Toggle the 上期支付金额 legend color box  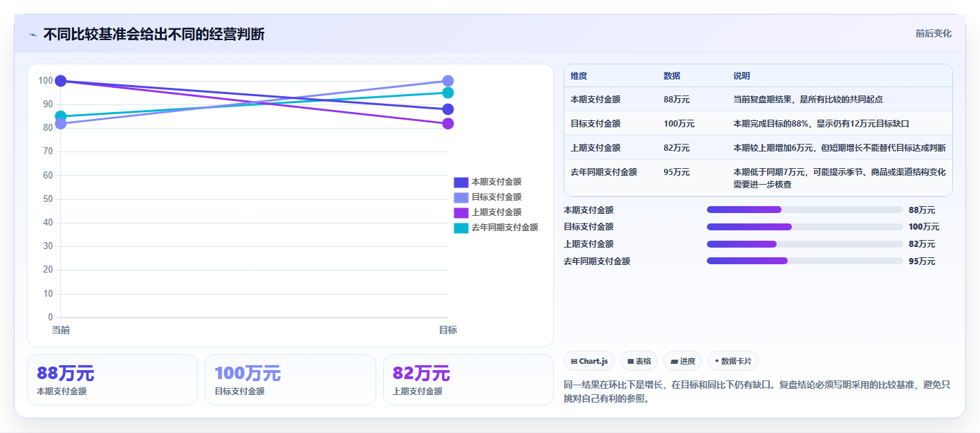461,213
